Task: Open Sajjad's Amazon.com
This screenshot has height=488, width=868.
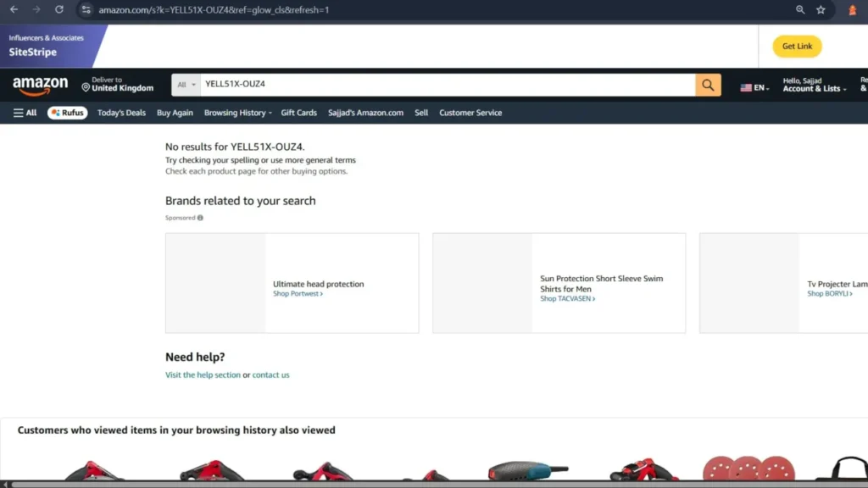Action: [365, 113]
